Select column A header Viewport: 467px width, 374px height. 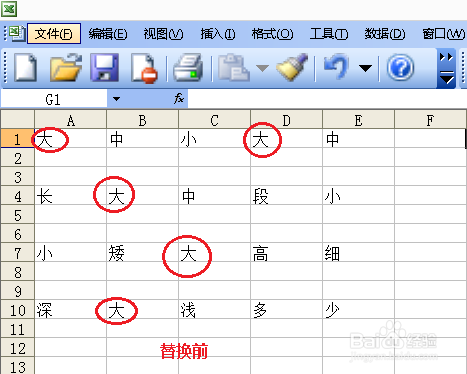pyautogui.click(x=70, y=120)
